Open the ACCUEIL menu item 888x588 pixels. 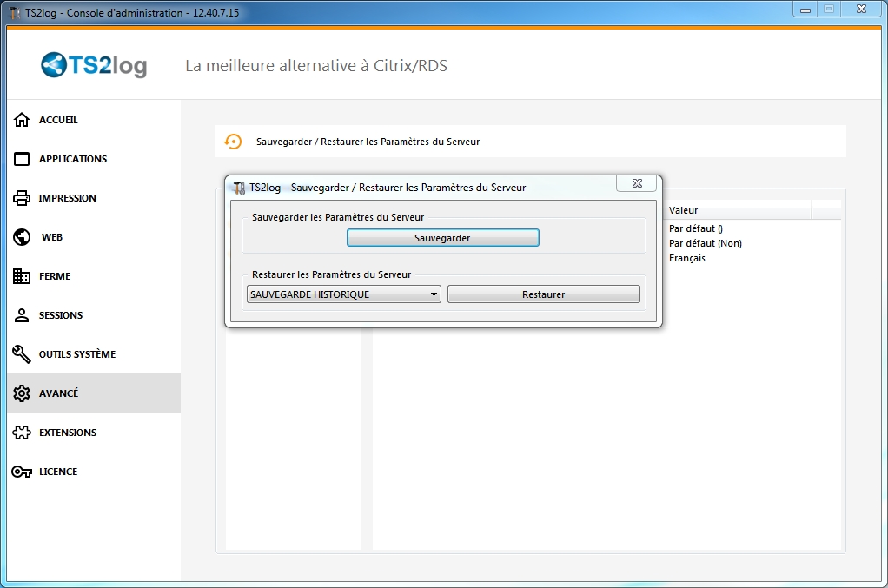(94, 120)
